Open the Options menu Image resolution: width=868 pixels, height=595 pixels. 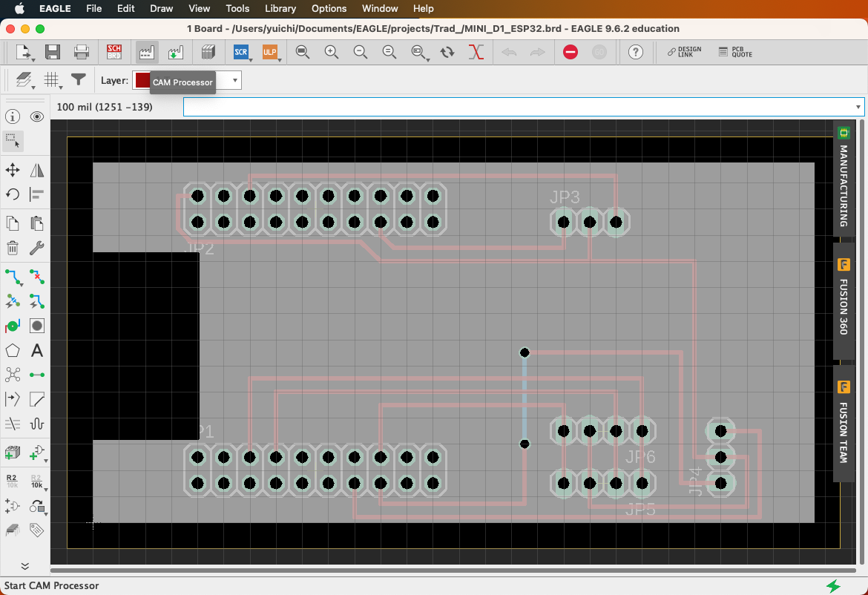tap(329, 8)
